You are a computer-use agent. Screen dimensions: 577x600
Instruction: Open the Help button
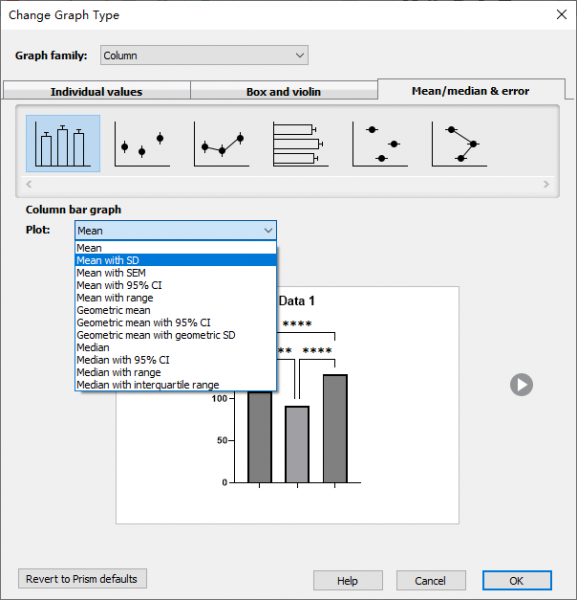348,580
